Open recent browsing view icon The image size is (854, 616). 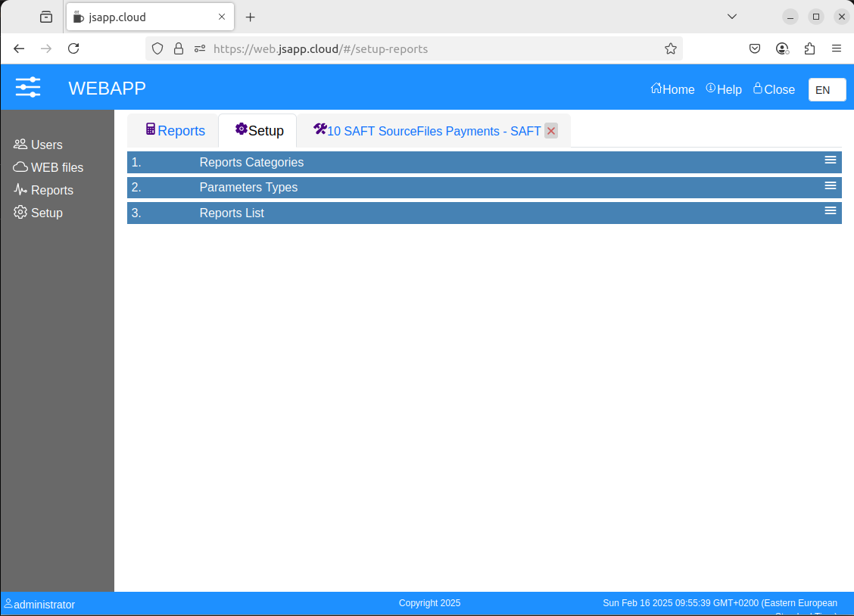[x=46, y=17]
